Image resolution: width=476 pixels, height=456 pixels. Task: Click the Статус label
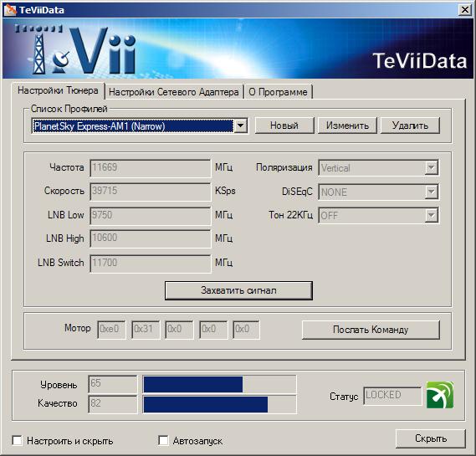344,397
